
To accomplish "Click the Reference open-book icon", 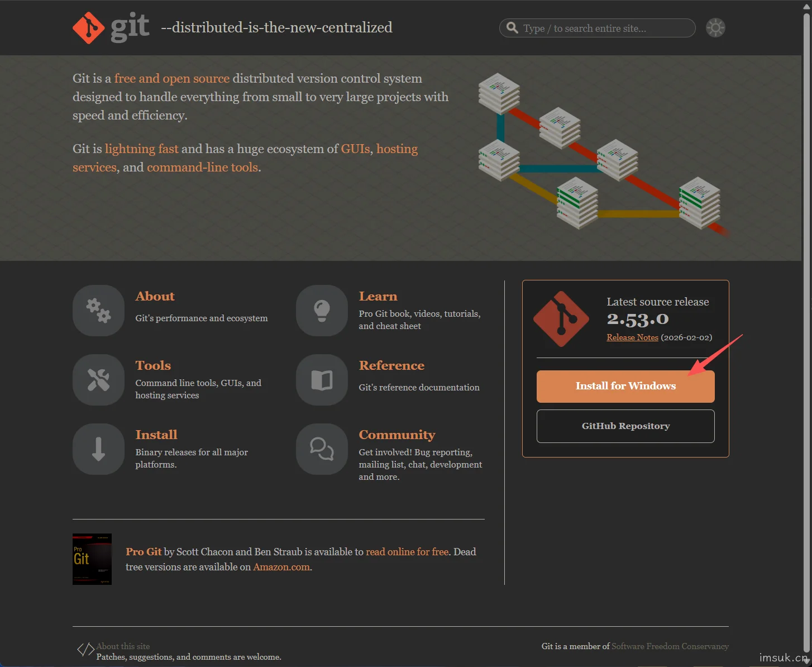I will pyautogui.click(x=322, y=380).
